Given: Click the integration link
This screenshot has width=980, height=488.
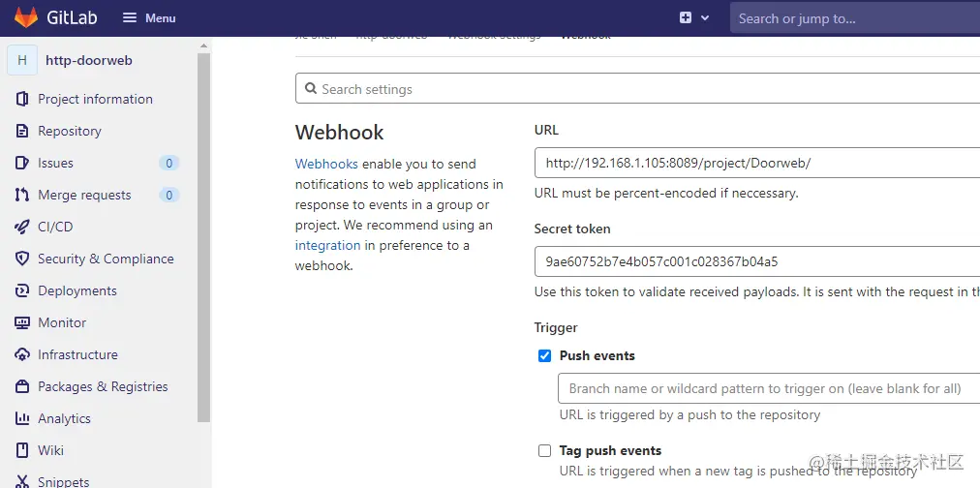Looking at the screenshot, I should click(x=327, y=245).
